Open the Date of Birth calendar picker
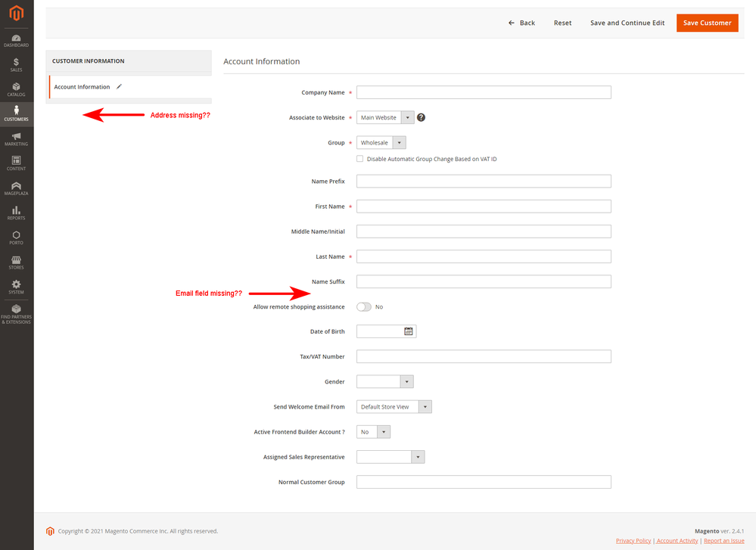Viewport: 756px width, 550px height. [x=409, y=331]
